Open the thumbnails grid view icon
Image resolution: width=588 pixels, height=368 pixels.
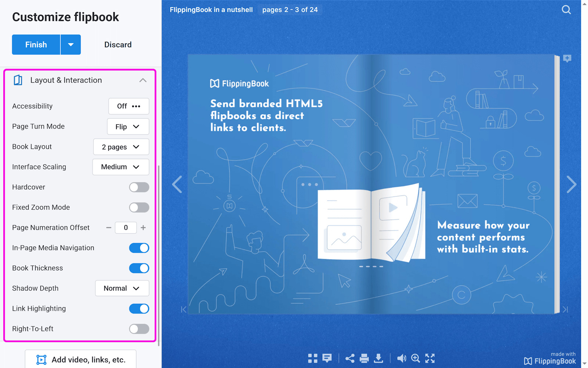pos(313,358)
